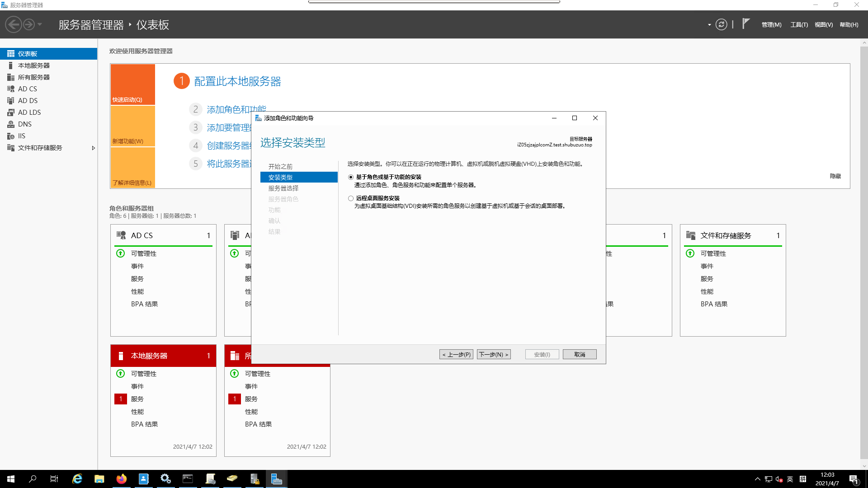The height and width of the screenshot is (488, 868).
Task: Open the 工具(T) menu
Action: tap(799, 25)
